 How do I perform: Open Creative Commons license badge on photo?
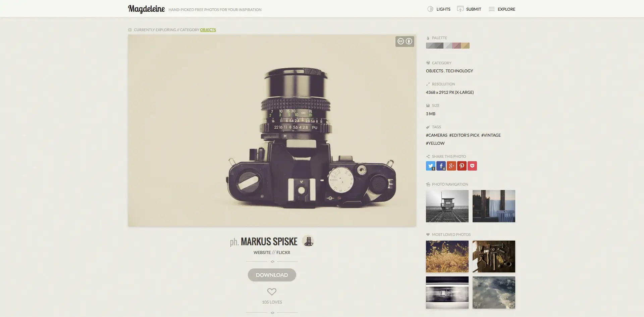pos(405,42)
